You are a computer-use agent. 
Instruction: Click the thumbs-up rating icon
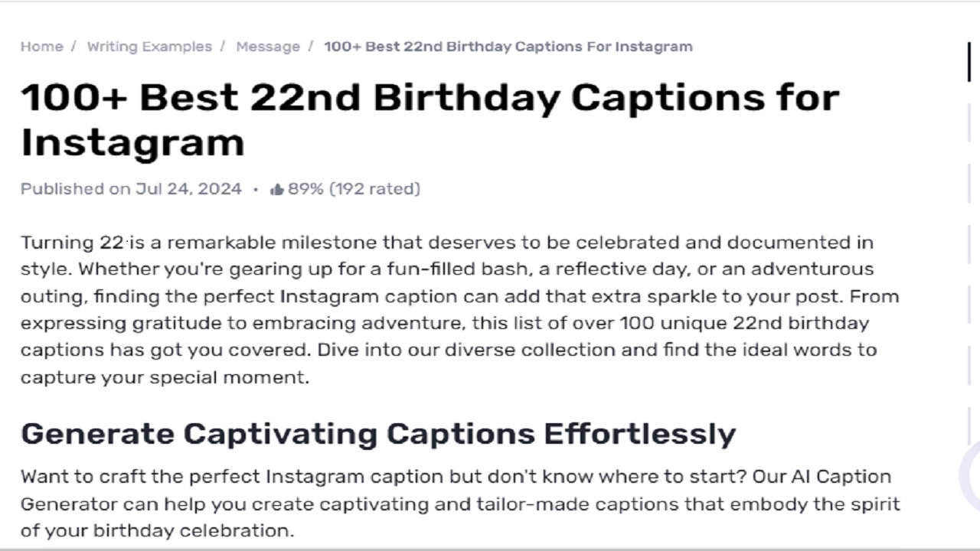click(x=278, y=188)
